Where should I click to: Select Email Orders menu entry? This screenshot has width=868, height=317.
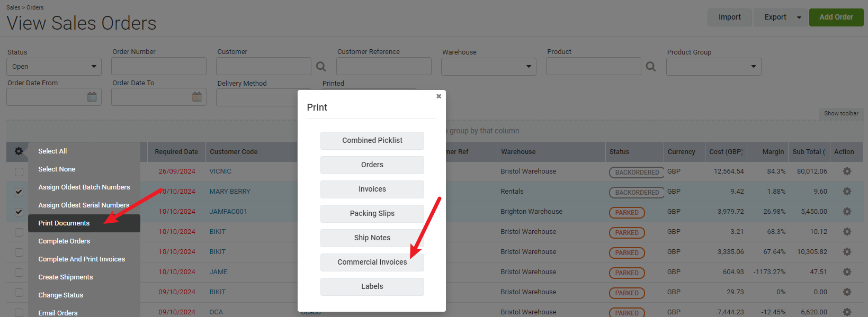[58, 312]
